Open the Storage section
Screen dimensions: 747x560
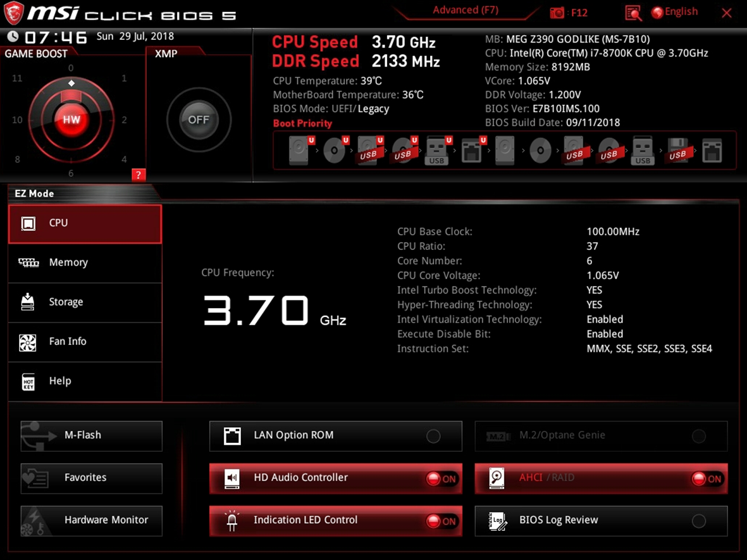[x=85, y=302]
